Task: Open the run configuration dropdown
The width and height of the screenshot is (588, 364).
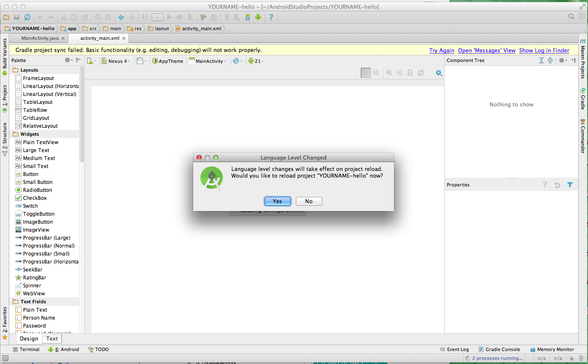Action: 158,17
